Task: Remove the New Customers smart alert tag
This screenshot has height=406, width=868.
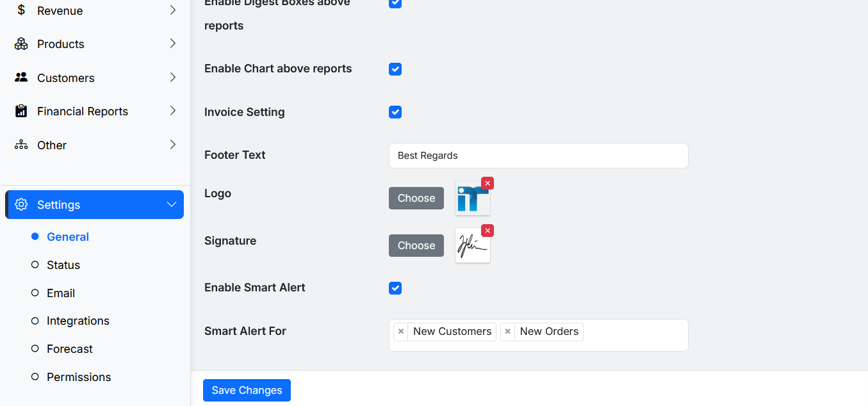Action: (401, 331)
